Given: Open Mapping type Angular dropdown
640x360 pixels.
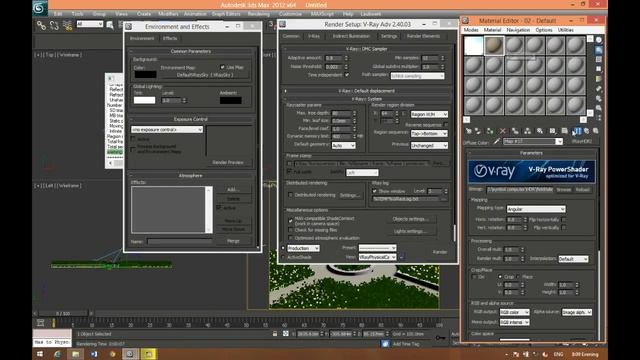Looking at the screenshot, I should tap(536, 209).
